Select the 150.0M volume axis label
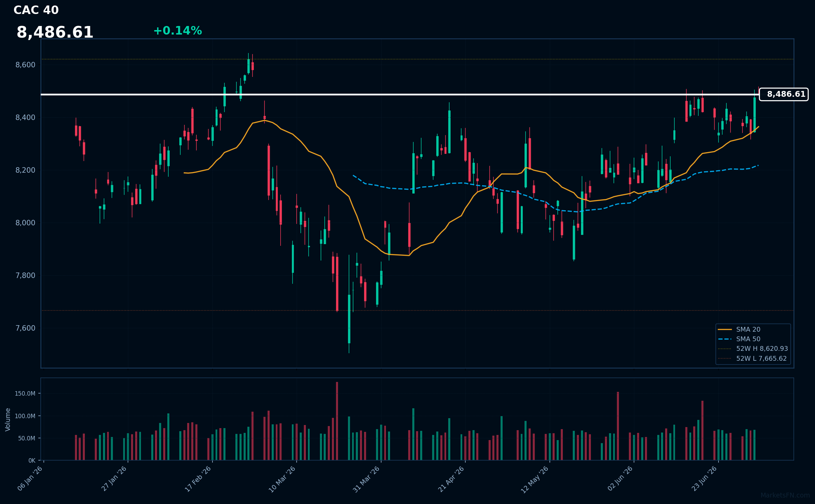Viewport: 815px width, 504px height. tap(25, 394)
